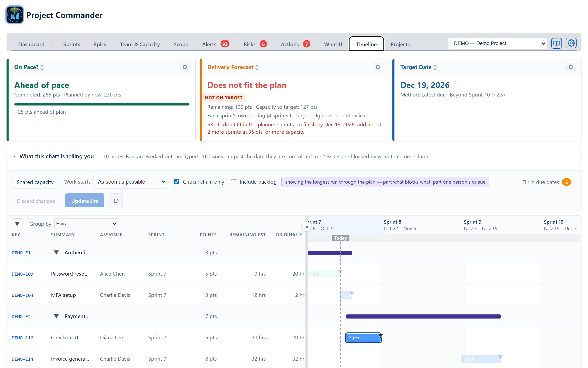The image size is (588, 368).
Task: Click the timeline scroll-left arrow button
Action: coord(307,227)
